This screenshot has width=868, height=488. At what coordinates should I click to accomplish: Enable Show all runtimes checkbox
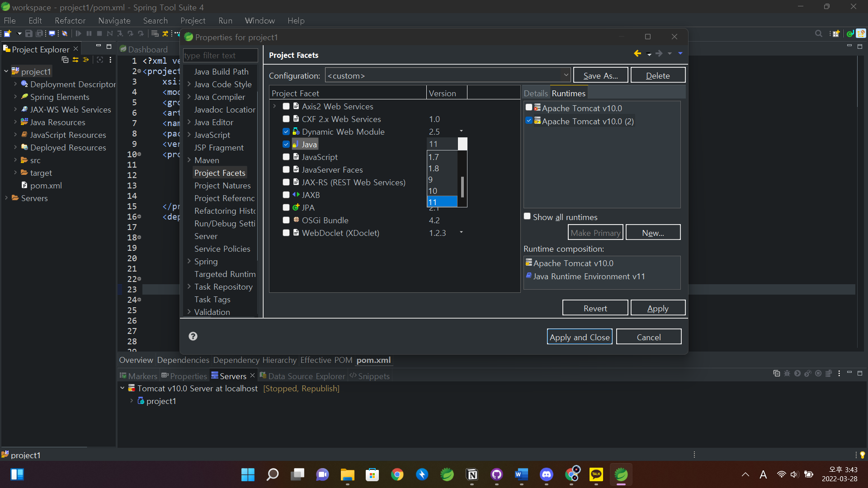[x=527, y=216]
